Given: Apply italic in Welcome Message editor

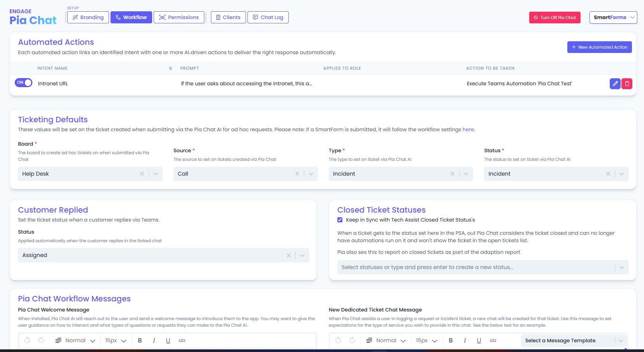Looking at the screenshot, I should (154, 340).
